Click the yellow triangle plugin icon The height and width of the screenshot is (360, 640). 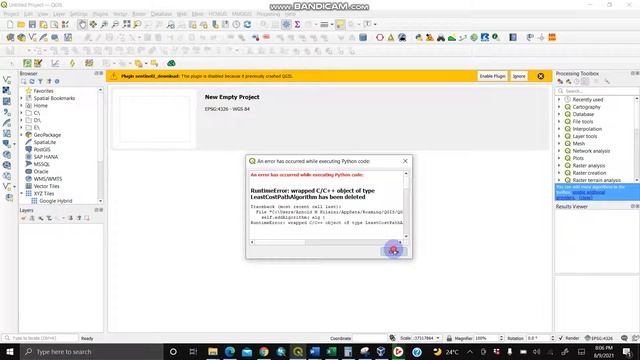click(391, 38)
